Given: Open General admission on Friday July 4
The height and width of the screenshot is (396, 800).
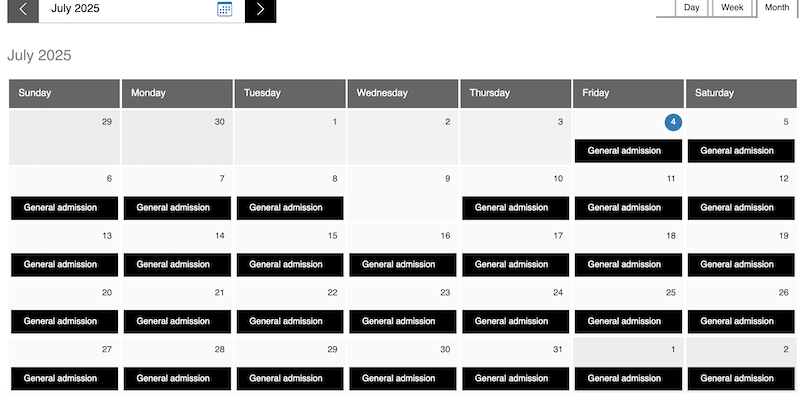Looking at the screenshot, I should pos(628,151).
